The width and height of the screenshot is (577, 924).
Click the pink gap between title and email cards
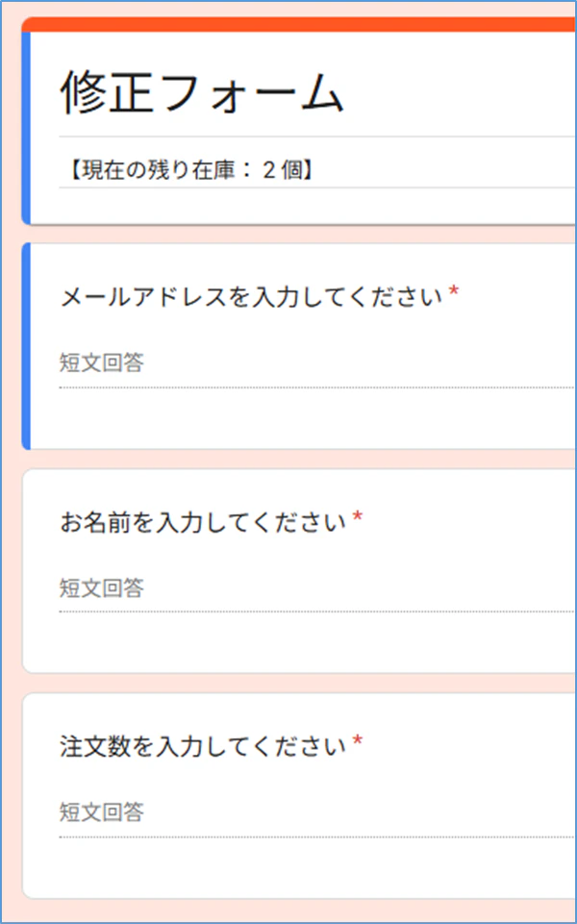[299, 234]
